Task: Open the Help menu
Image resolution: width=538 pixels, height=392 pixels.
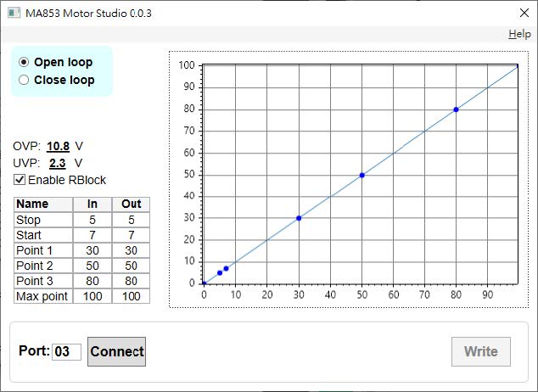Action: pyautogui.click(x=519, y=34)
